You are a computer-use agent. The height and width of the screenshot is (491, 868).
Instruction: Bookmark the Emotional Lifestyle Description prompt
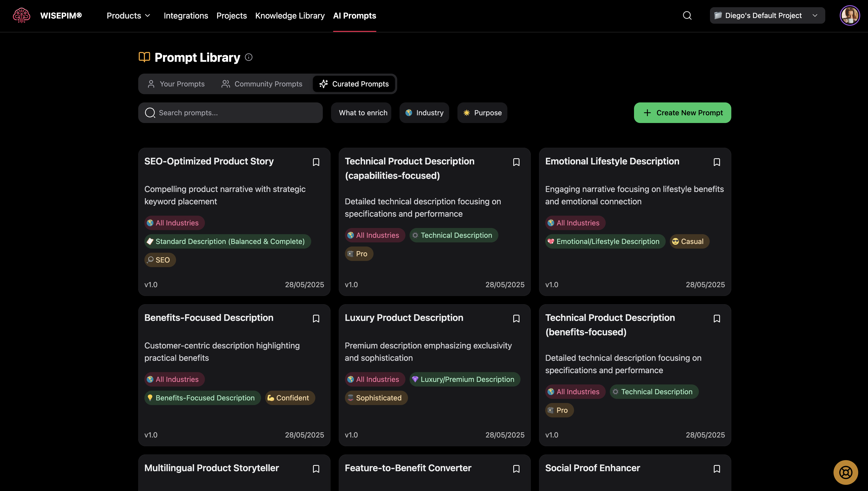click(717, 162)
